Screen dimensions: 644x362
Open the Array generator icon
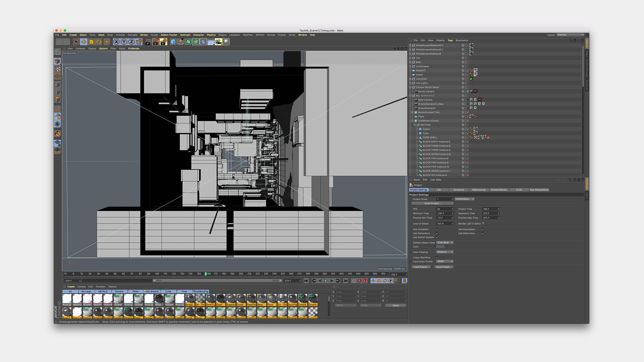pyautogui.click(x=196, y=42)
